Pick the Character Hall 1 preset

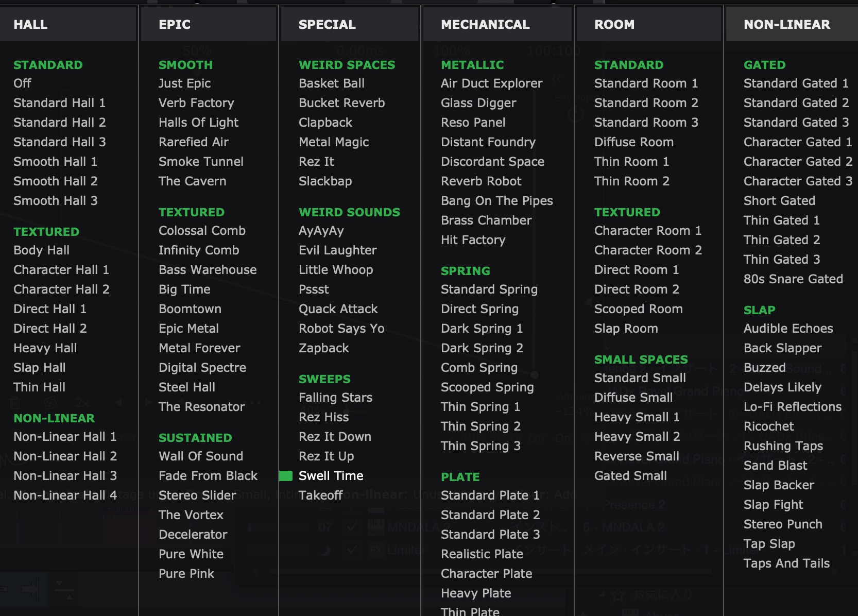61,270
